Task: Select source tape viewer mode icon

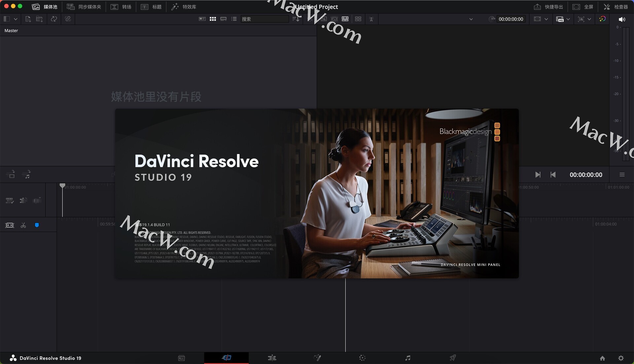Action: 334,19
